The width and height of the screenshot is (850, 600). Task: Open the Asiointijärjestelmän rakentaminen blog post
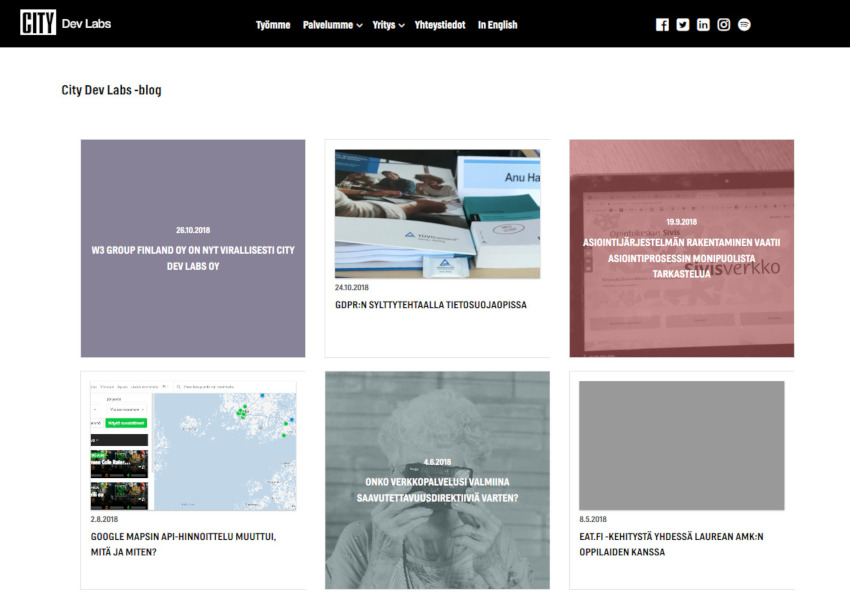681,248
